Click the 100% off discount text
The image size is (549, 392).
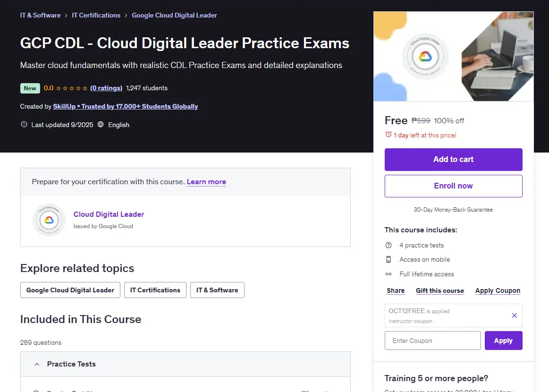pyautogui.click(x=449, y=121)
